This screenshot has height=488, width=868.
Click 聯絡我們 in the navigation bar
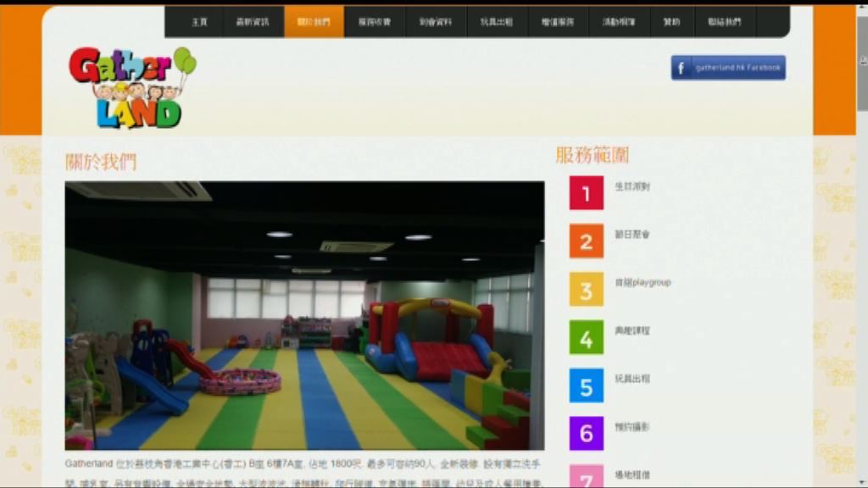724,22
